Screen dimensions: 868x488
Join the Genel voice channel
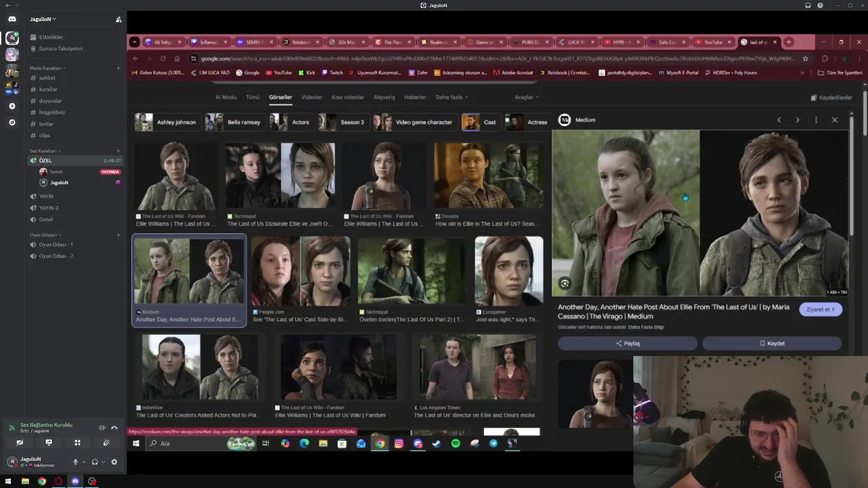pyautogui.click(x=45, y=220)
